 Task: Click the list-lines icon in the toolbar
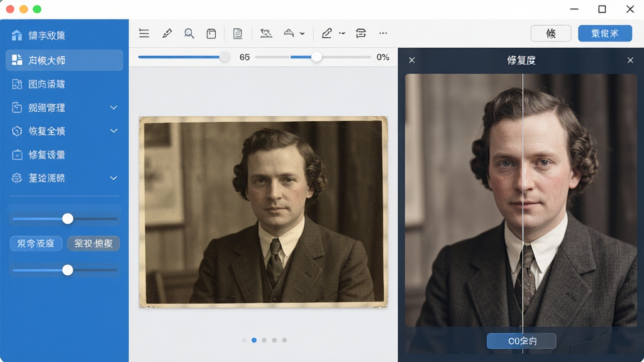tap(144, 33)
